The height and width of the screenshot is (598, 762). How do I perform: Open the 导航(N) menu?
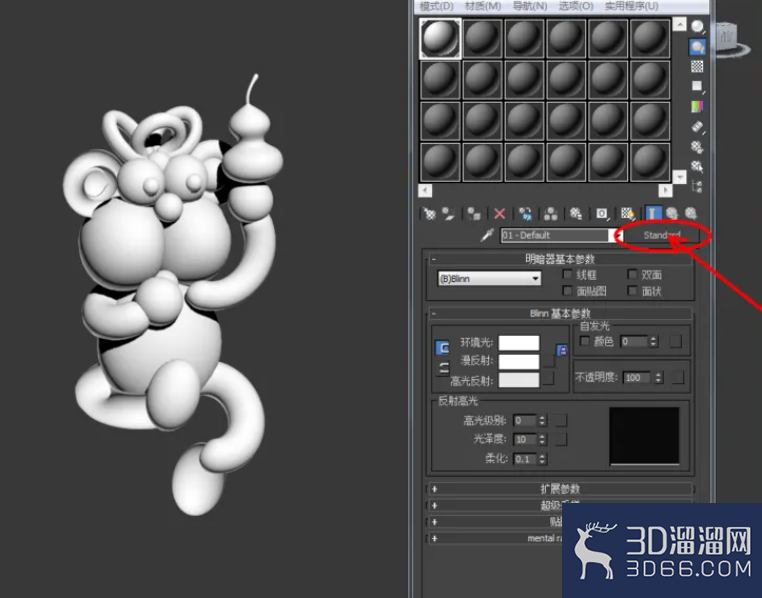click(x=530, y=6)
